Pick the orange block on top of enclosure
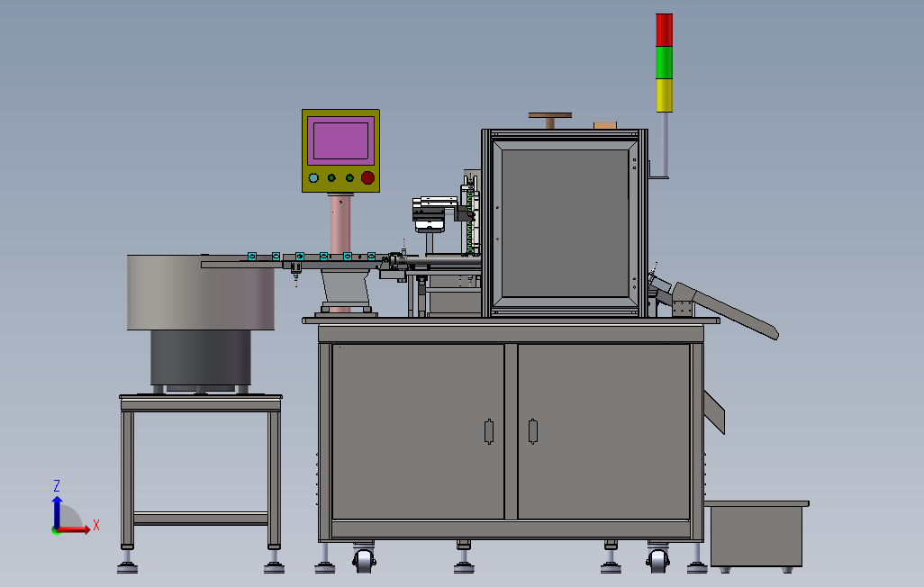The width and height of the screenshot is (924, 587). (x=605, y=125)
